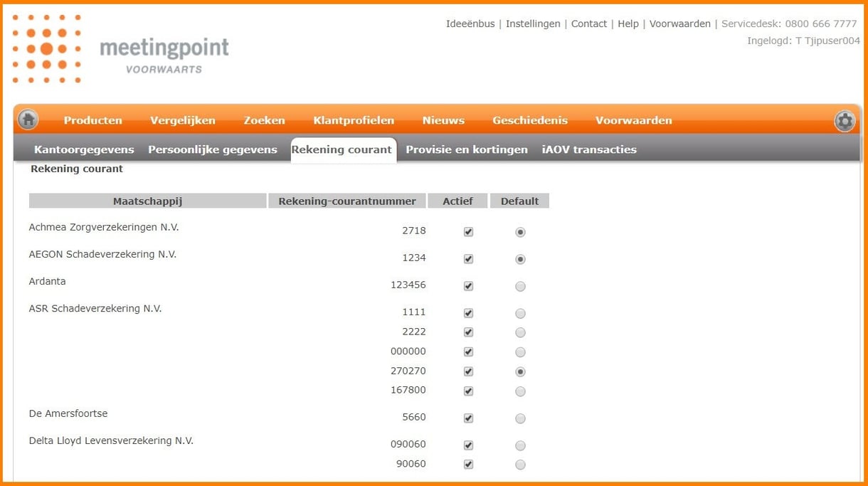This screenshot has height=486, width=868.
Task: Switch to the Kantoorgegevens tab
Action: click(x=84, y=149)
